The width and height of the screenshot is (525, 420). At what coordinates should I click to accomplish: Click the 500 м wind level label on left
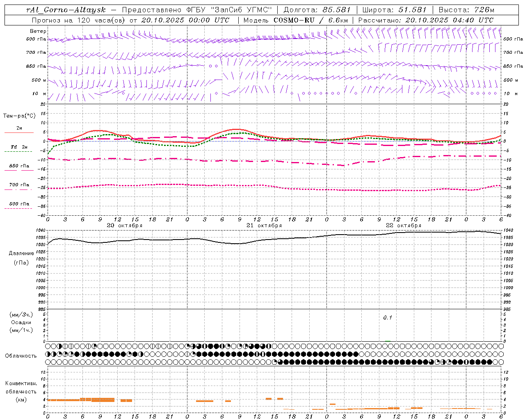pyautogui.click(x=39, y=80)
